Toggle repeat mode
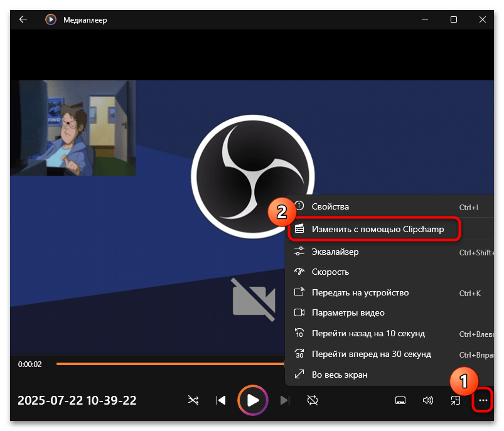Viewport: 504px width, 431px height. 313,400
